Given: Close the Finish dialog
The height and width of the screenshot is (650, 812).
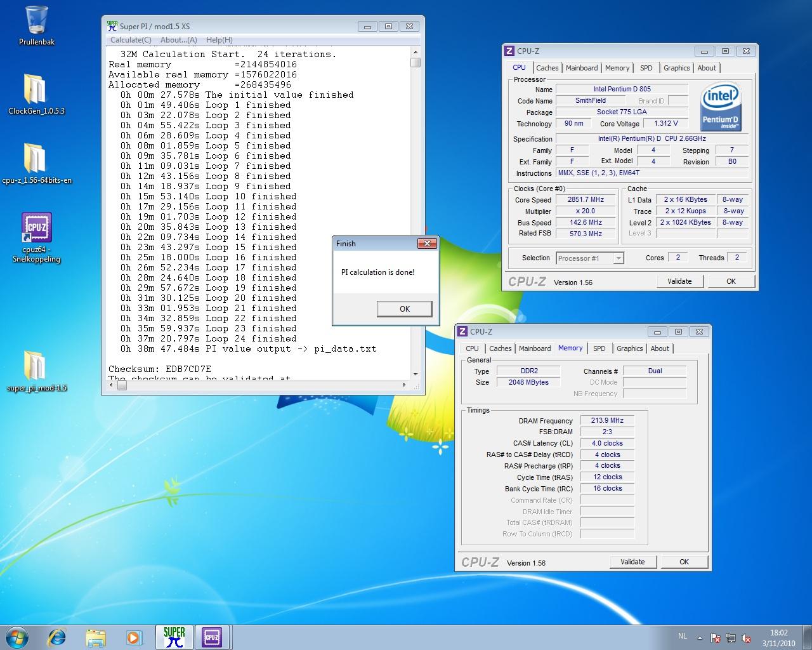Looking at the screenshot, I should (427, 243).
